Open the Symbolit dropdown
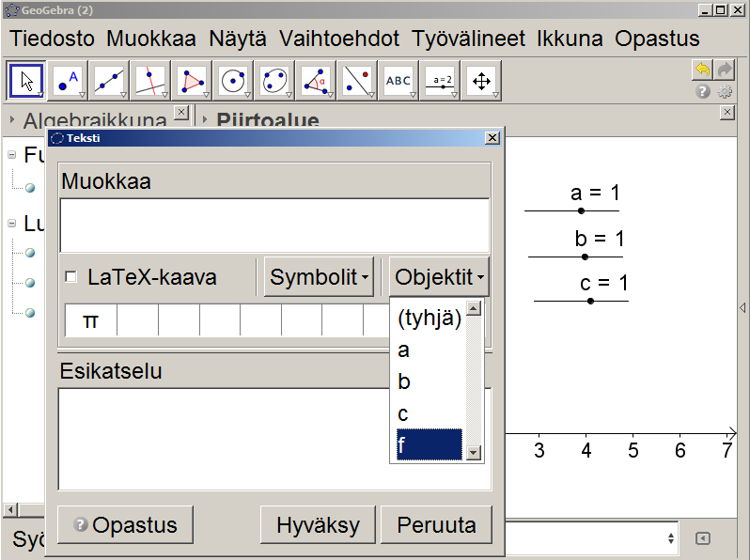 pyautogui.click(x=319, y=277)
